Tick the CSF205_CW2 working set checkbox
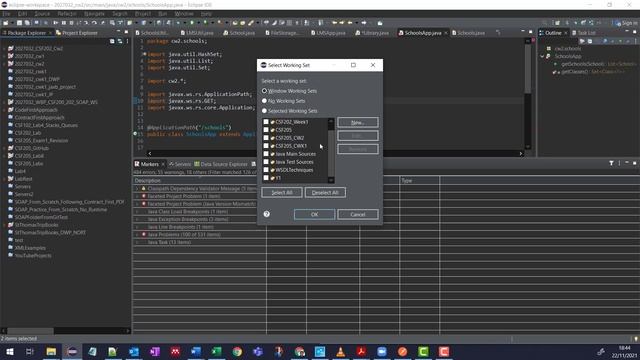This screenshot has width=640, height=360. coord(266,138)
